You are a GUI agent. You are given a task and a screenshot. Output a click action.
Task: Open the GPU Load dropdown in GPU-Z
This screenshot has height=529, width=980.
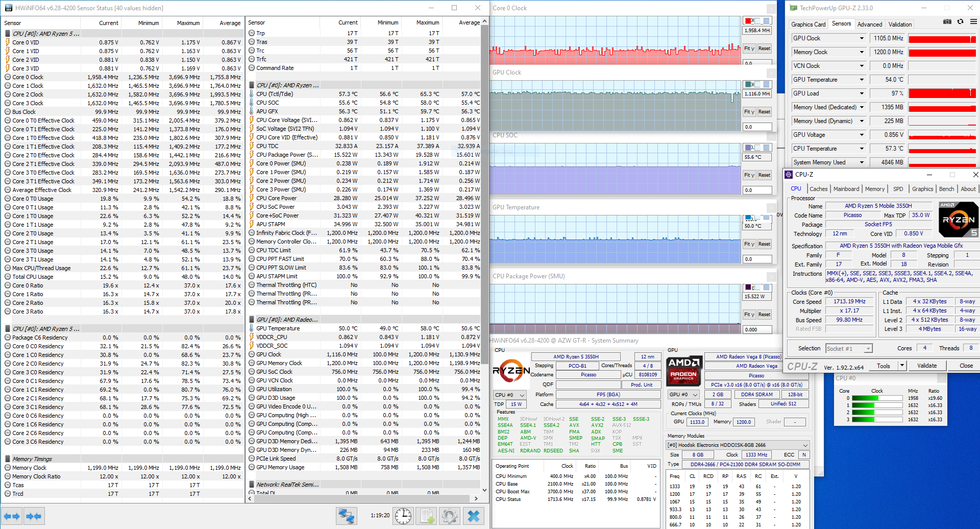(862, 93)
